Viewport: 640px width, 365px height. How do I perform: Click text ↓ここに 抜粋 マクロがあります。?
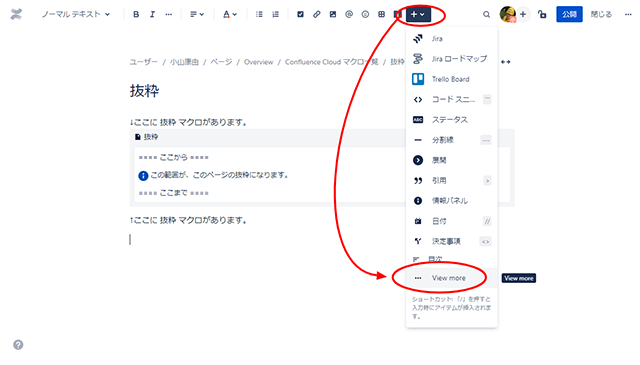[x=188, y=122]
